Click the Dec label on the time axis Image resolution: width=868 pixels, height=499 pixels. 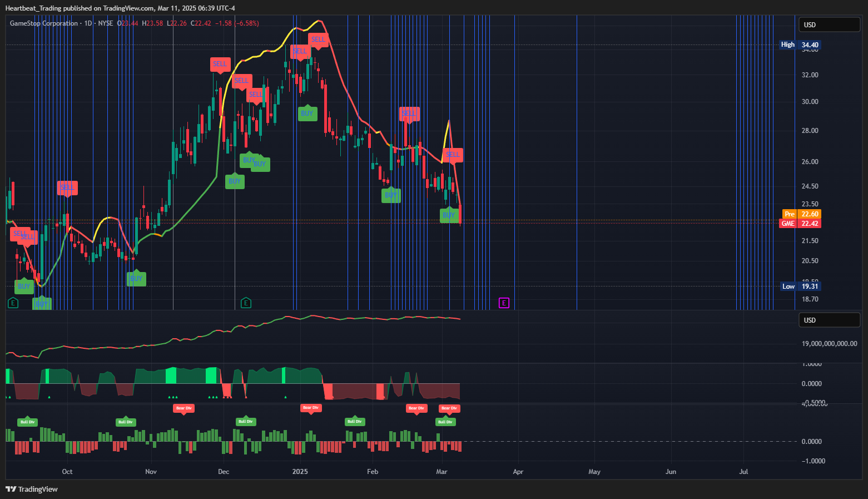pos(224,472)
